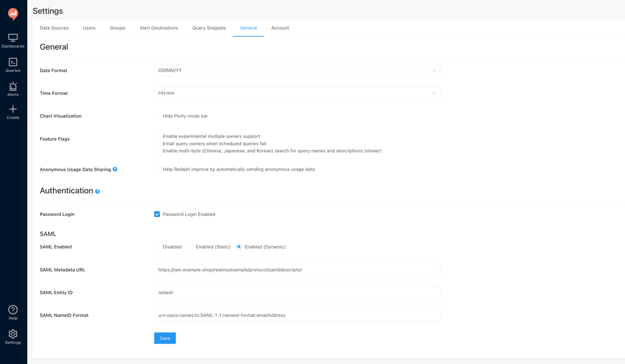The image size is (625, 364).
Task: Open the Date Format dropdown
Action: pyautogui.click(x=297, y=70)
